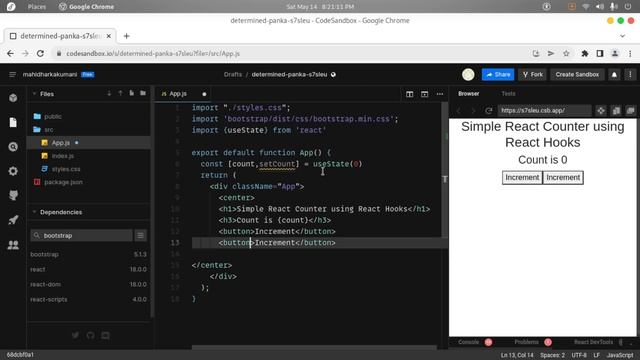Switch to the App.js editor tab

(x=178, y=94)
